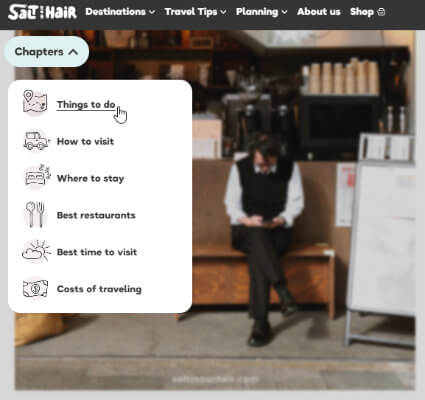Click the banknote icon for Costs of traveling
Viewport: 425px width, 400px height.
pyautogui.click(x=35, y=288)
